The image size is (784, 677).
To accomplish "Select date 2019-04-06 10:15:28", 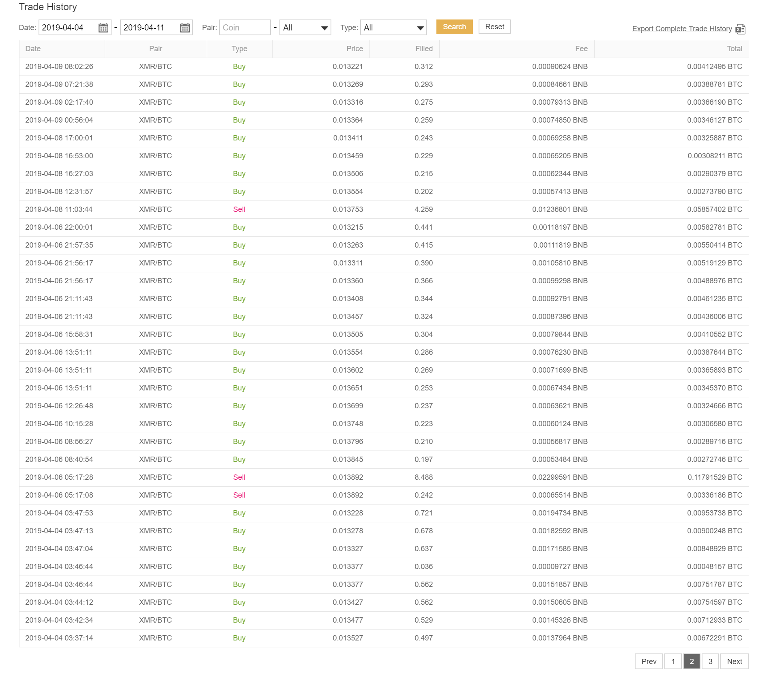I will [59, 424].
